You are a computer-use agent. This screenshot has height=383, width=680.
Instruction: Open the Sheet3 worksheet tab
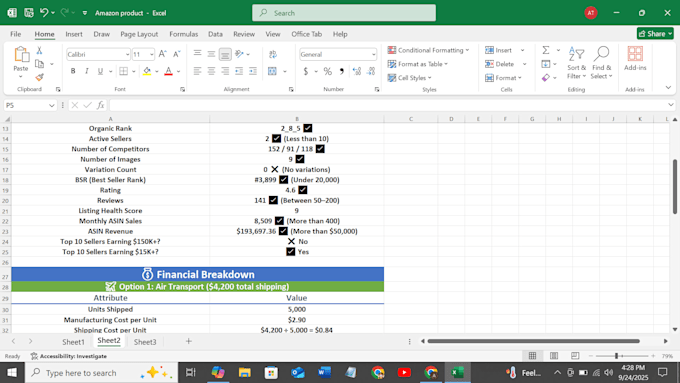tap(145, 342)
